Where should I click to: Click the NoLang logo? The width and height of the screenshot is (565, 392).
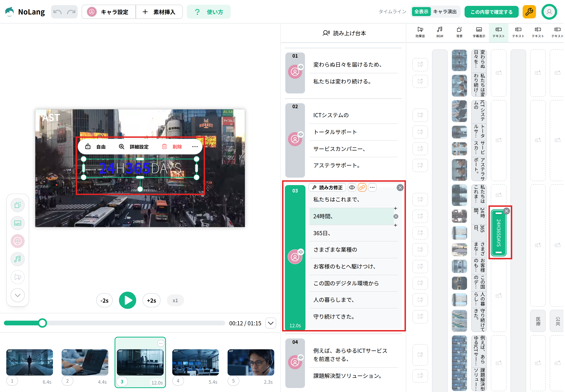click(x=25, y=12)
